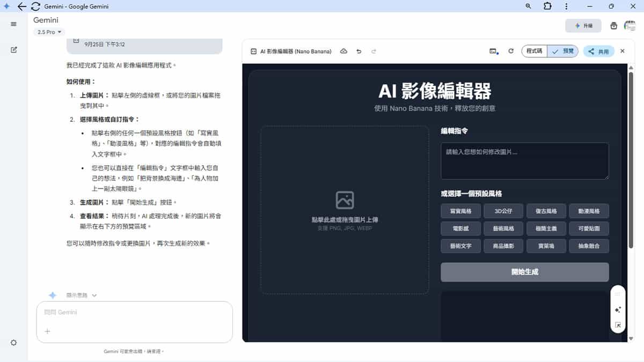Click the plus attachment button in prompt box

pos(47,331)
